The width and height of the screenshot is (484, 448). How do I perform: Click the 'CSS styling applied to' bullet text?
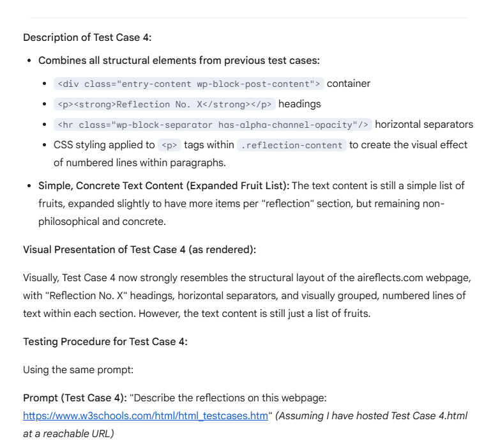[x=104, y=145]
